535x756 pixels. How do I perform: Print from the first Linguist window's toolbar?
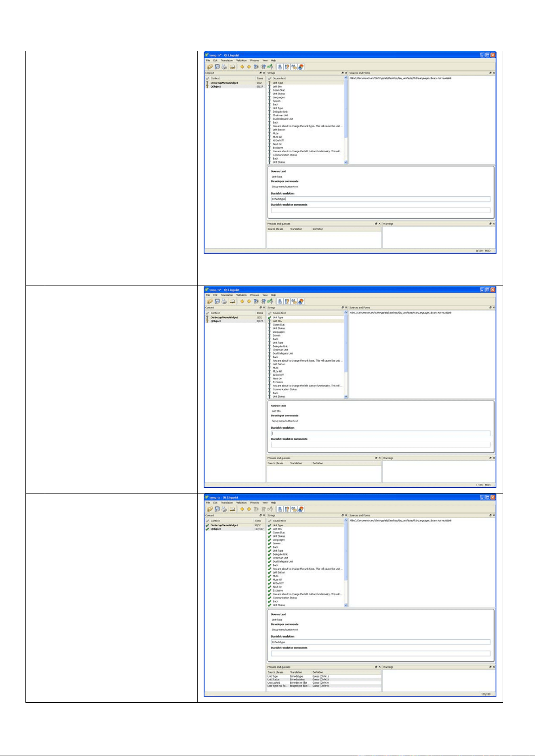(224, 67)
